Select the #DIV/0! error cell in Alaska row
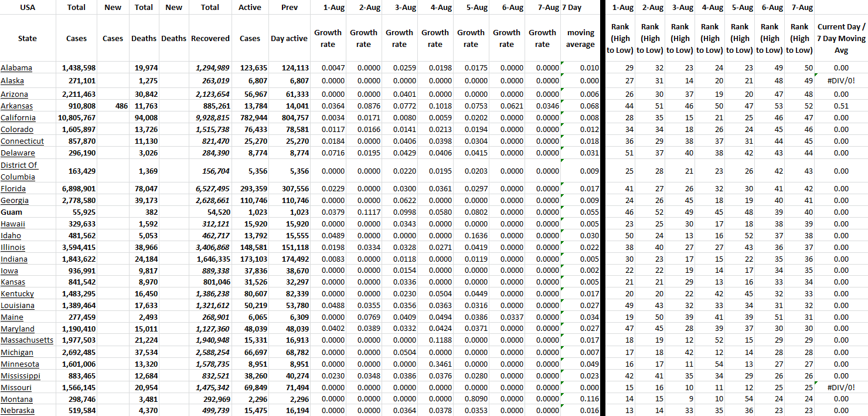This screenshot has height=416, width=868. coord(840,81)
